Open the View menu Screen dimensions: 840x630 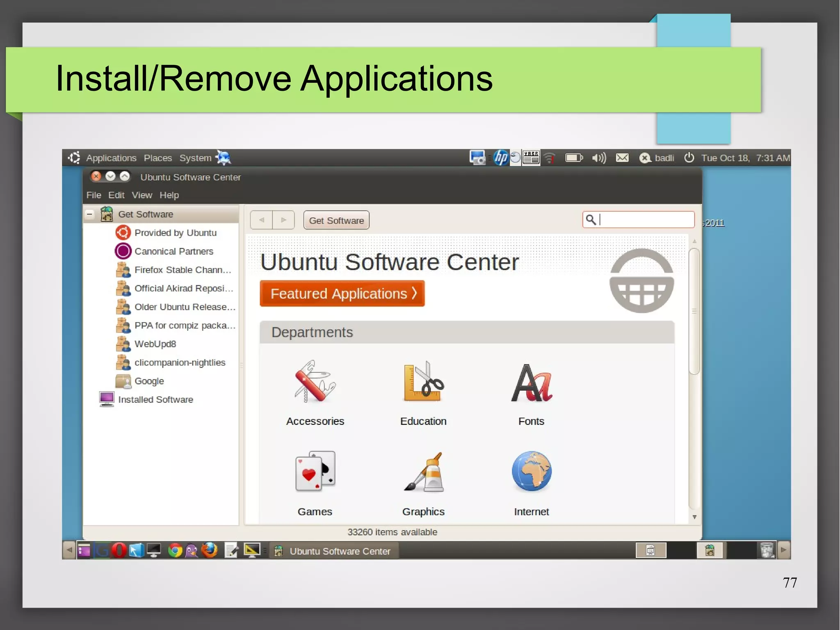[x=142, y=195]
